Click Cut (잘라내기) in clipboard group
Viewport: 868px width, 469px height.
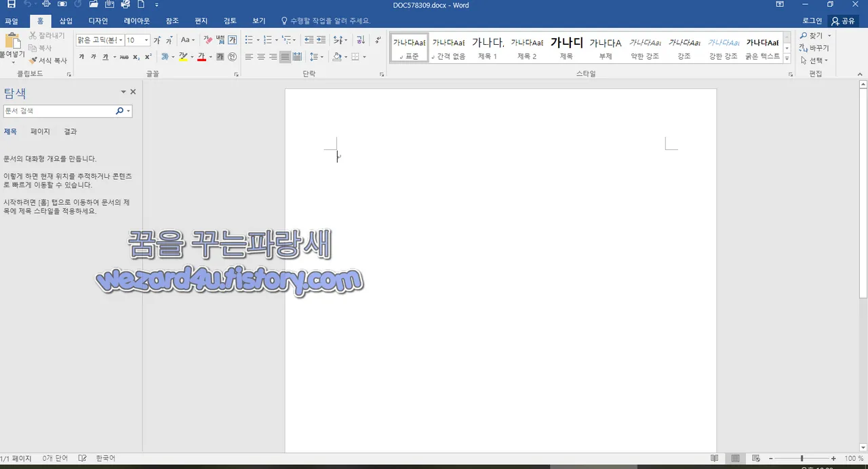click(47, 36)
